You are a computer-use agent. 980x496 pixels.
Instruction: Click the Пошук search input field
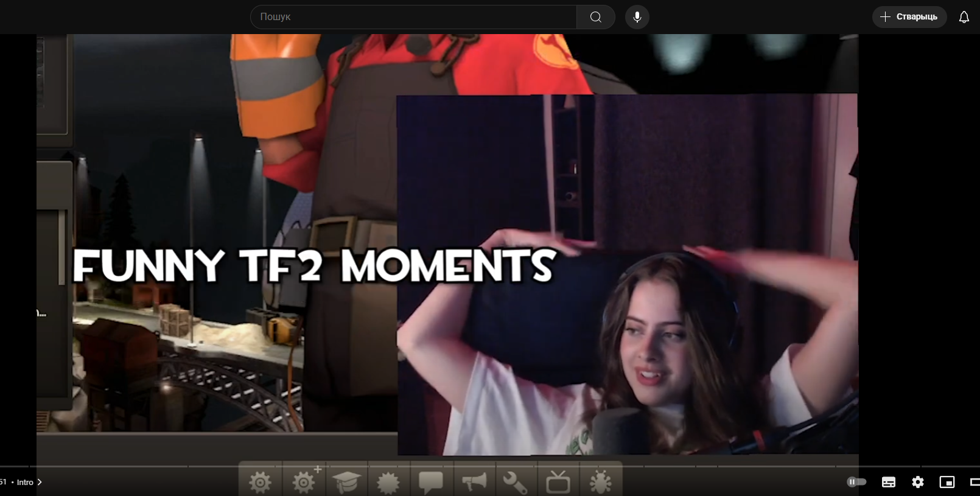(413, 17)
